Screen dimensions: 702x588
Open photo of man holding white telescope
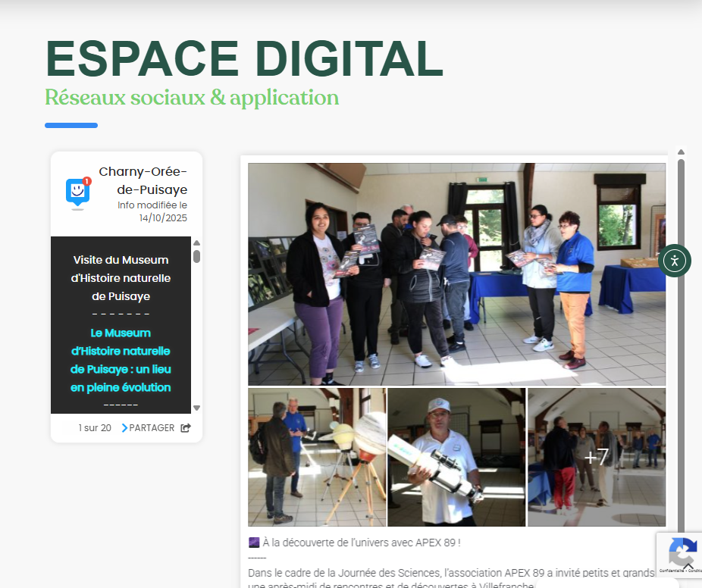tap(456, 457)
